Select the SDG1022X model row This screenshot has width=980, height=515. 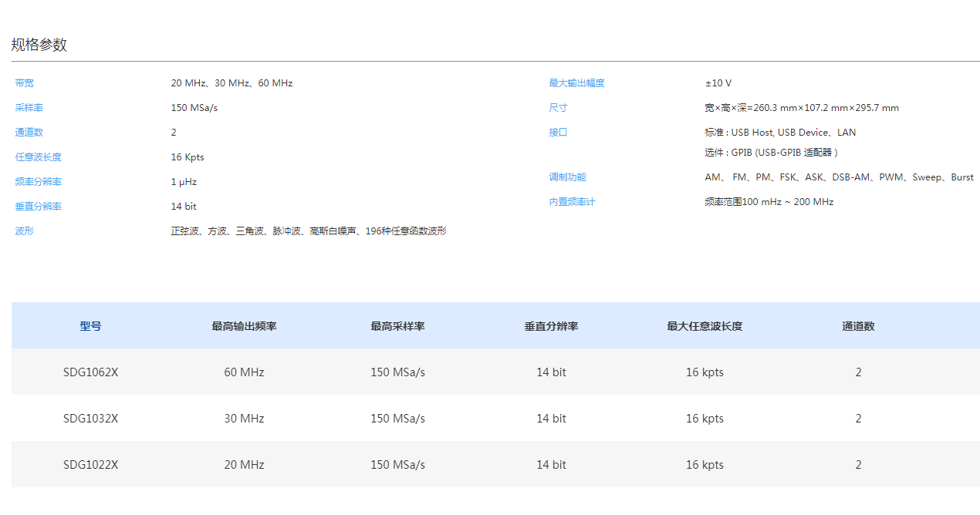[92, 464]
